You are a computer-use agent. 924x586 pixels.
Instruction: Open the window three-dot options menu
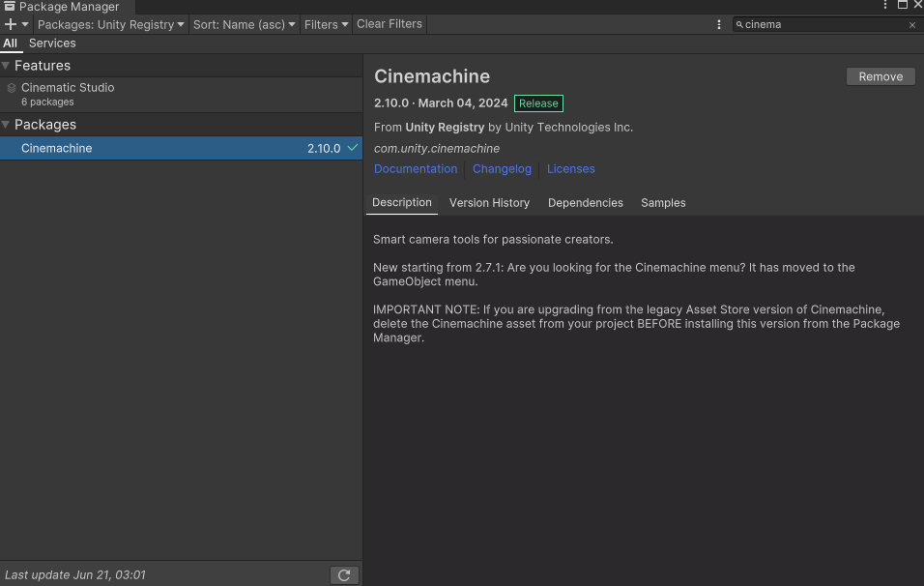[885, 5]
